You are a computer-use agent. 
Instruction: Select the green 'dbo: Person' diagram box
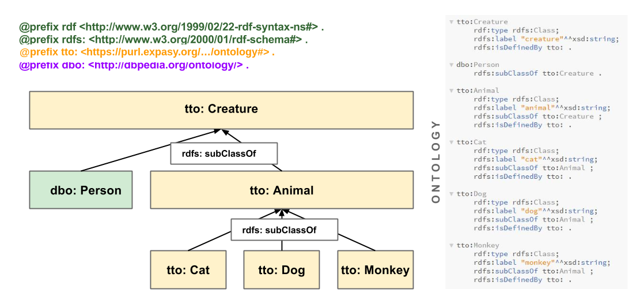(x=81, y=190)
